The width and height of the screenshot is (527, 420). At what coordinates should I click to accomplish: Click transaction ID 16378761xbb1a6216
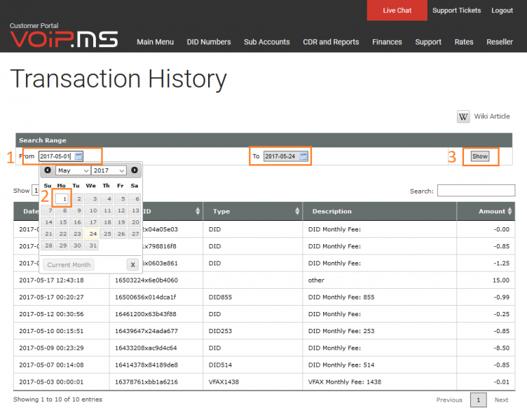pos(146,382)
